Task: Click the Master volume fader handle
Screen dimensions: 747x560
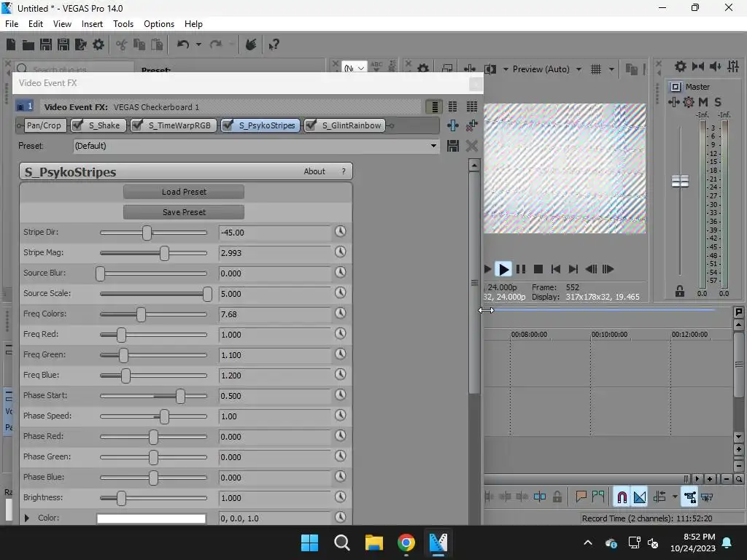Action: point(680,182)
